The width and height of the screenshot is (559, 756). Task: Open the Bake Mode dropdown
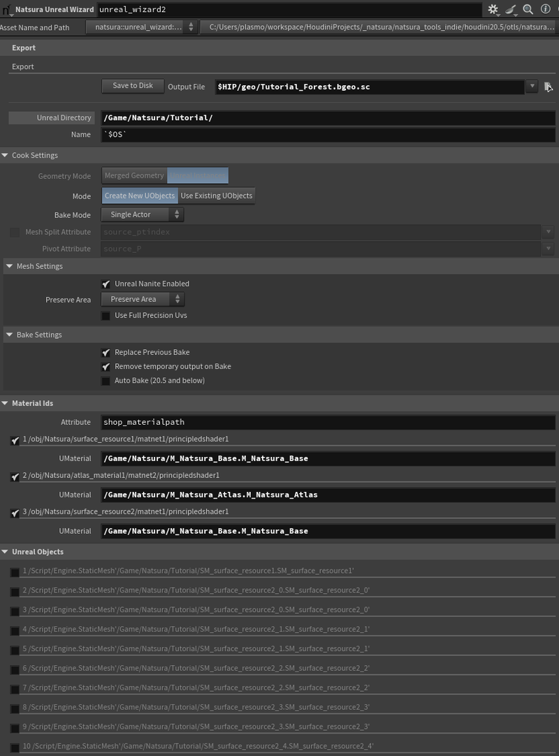(143, 215)
